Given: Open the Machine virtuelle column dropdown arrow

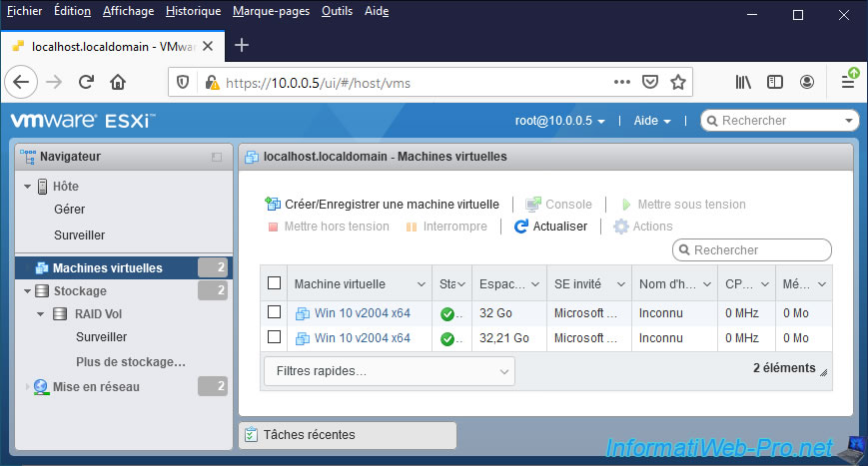Looking at the screenshot, I should (x=422, y=284).
